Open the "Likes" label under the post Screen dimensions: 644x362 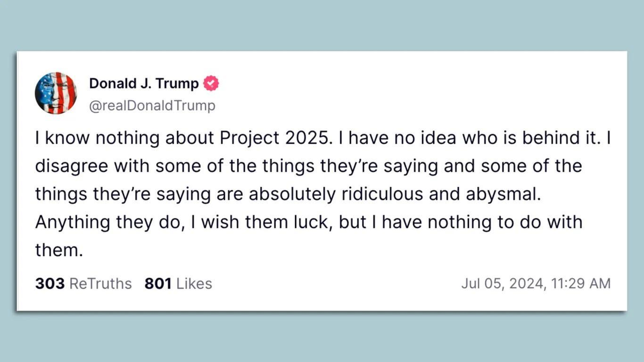(194, 284)
